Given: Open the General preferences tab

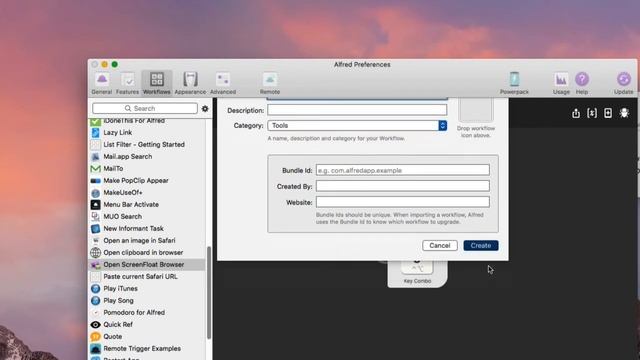Looking at the screenshot, I should click(x=102, y=83).
